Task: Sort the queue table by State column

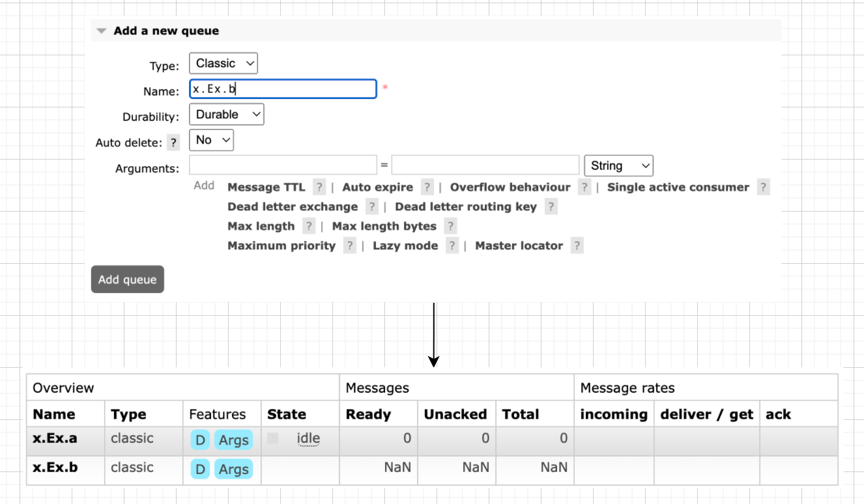Action: pos(287,414)
